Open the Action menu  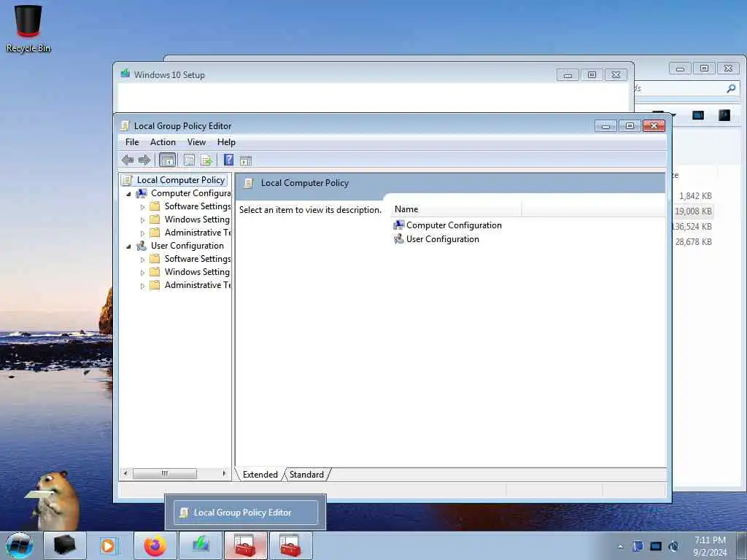pyautogui.click(x=163, y=142)
